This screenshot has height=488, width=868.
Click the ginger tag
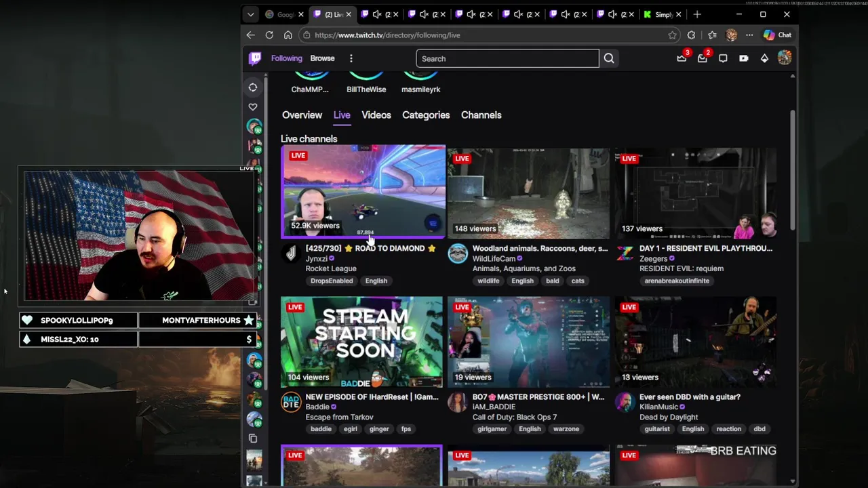(x=379, y=429)
